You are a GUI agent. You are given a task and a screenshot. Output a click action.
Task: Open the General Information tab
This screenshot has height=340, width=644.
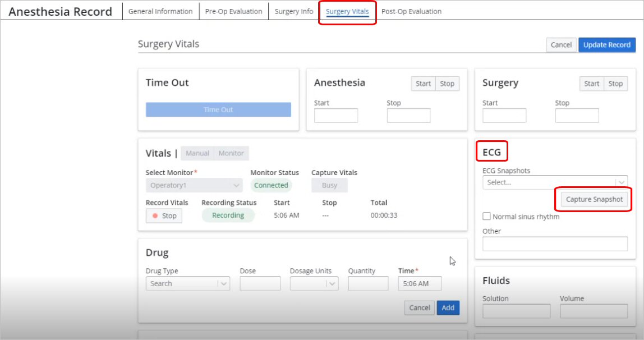coord(160,11)
